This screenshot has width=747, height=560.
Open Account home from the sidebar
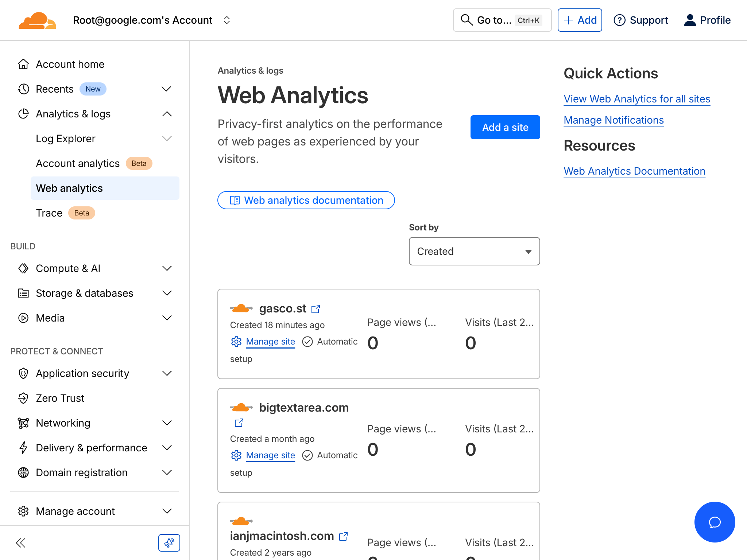click(70, 64)
